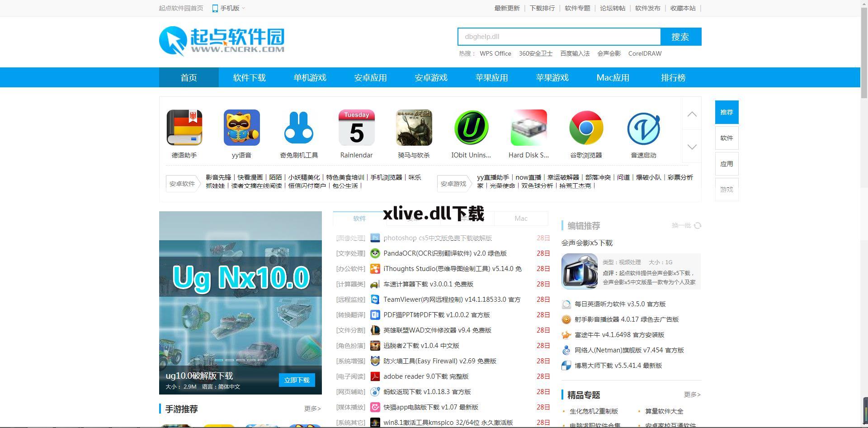Click the 博易大师 icon
This screenshot has width=868, height=428.
coord(566,366)
